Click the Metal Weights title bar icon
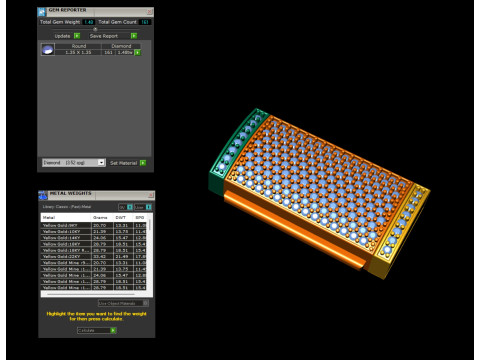Screen dimensions: 480x360 (43, 195)
